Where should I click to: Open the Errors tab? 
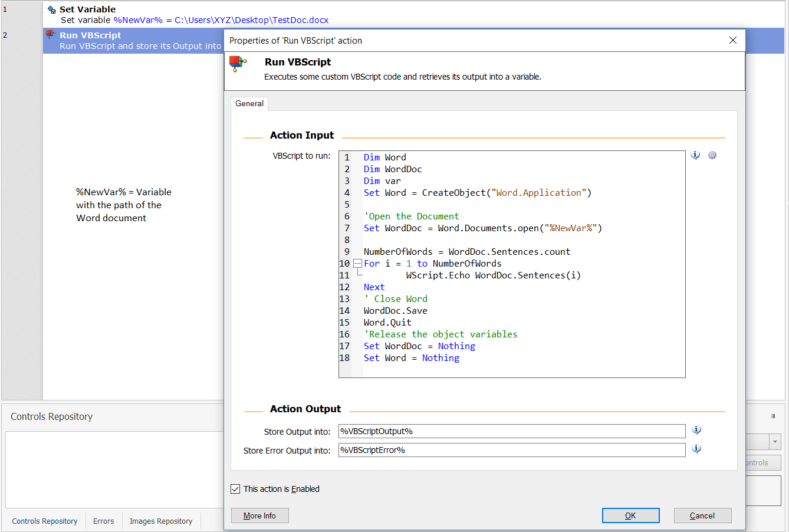click(x=103, y=521)
